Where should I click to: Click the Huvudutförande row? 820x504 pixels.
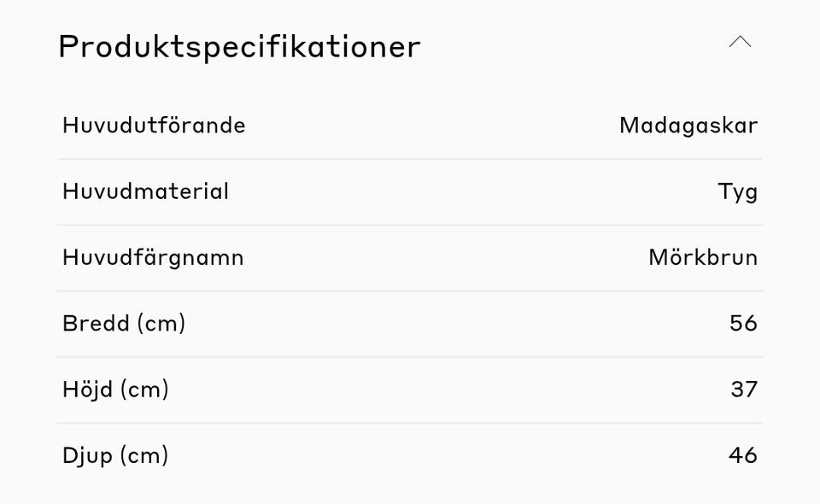(410, 126)
